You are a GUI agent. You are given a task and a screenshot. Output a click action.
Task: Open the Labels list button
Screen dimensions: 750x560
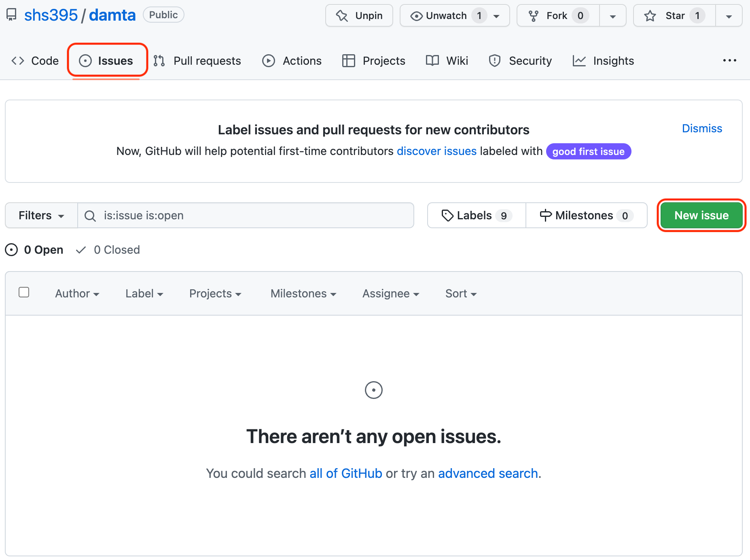[x=477, y=215]
